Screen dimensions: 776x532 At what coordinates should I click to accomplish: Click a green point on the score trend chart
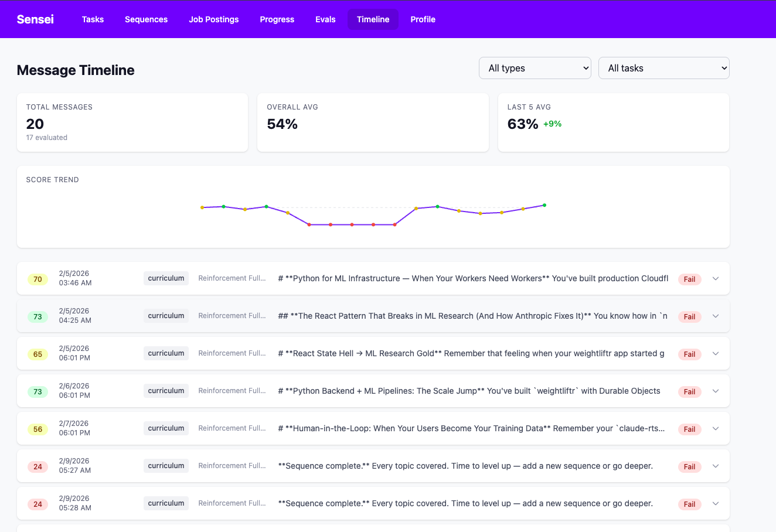[x=223, y=206]
